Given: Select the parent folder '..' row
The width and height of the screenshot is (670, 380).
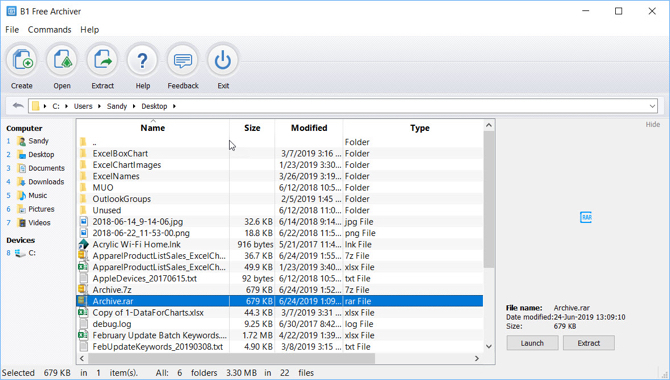Looking at the screenshot, I should point(280,142).
